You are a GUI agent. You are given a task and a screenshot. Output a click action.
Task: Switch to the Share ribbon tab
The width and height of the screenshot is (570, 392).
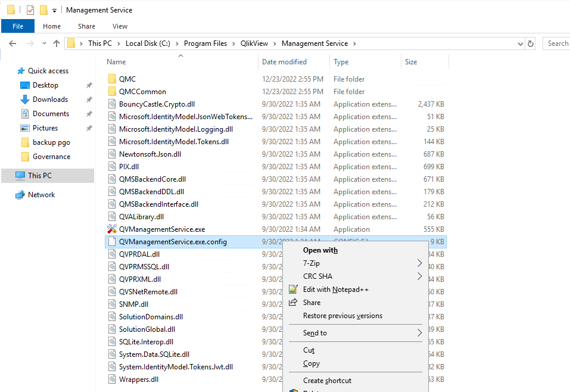click(86, 26)
